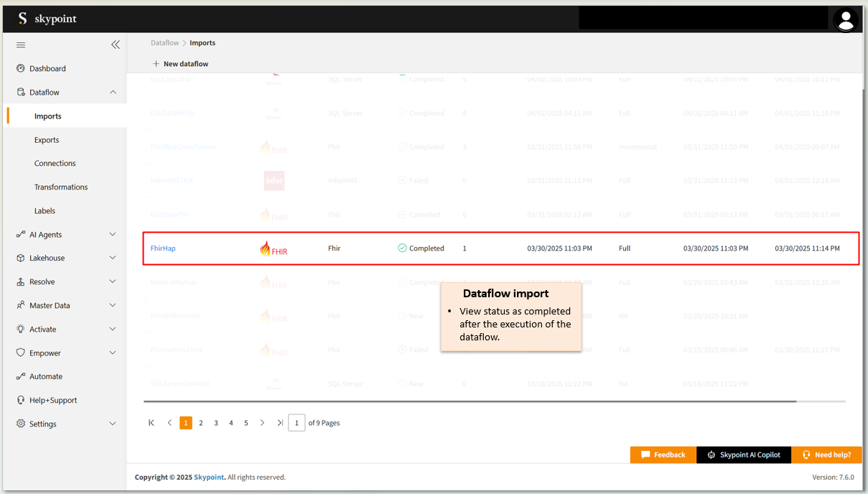
Task: Click the Dataflow folder icon
Action: click(x=21, y=93)
